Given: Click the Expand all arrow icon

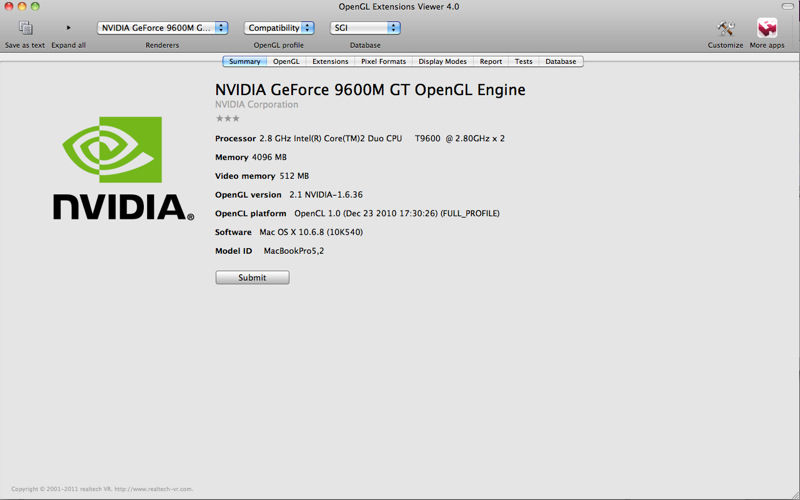Looking at the screenshot, I should click(69, 28).
